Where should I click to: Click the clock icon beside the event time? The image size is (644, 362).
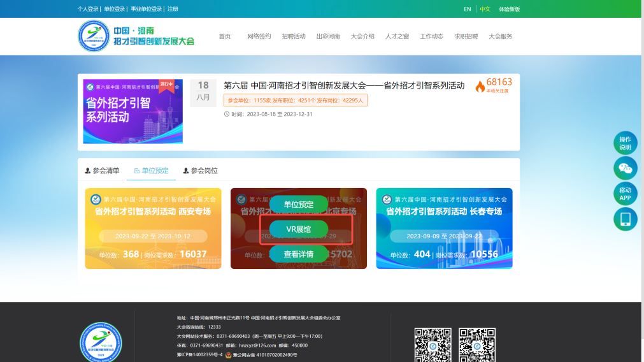coord(226,114)
